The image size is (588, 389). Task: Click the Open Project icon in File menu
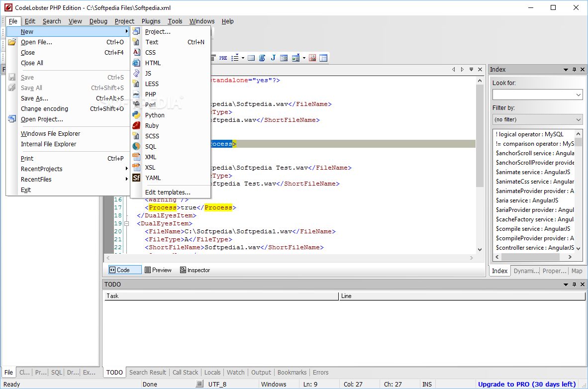(12, 119)
